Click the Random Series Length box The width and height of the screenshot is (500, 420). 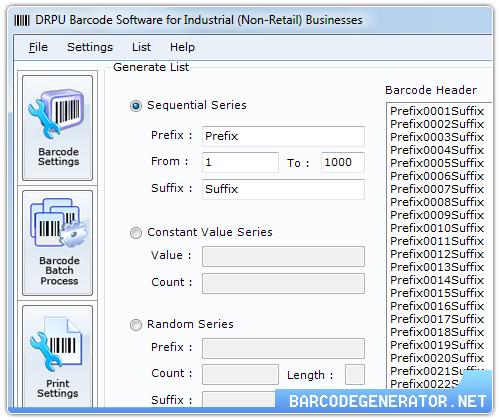[x=355, y=375]
